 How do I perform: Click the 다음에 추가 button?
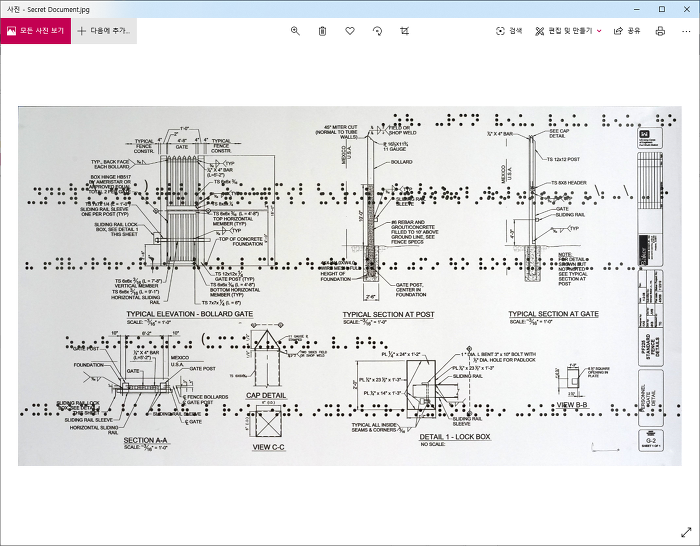[104, 31]
